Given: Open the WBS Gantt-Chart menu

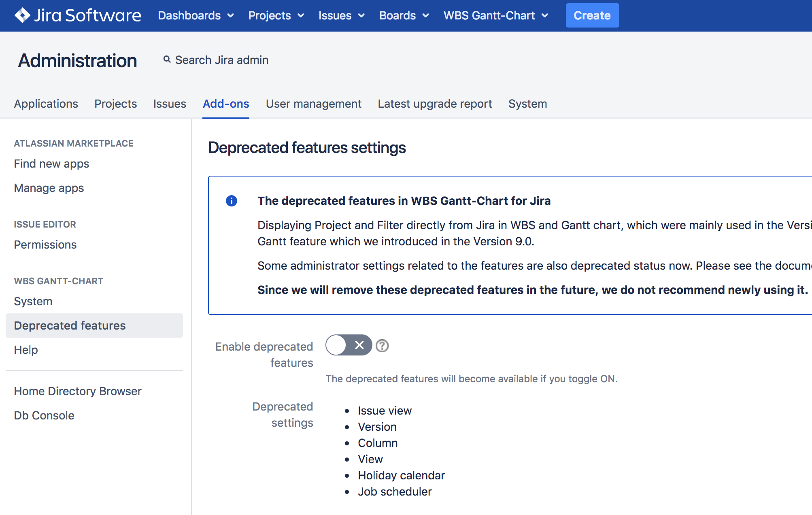Looking at the screenshot, I should coord(495,15).
